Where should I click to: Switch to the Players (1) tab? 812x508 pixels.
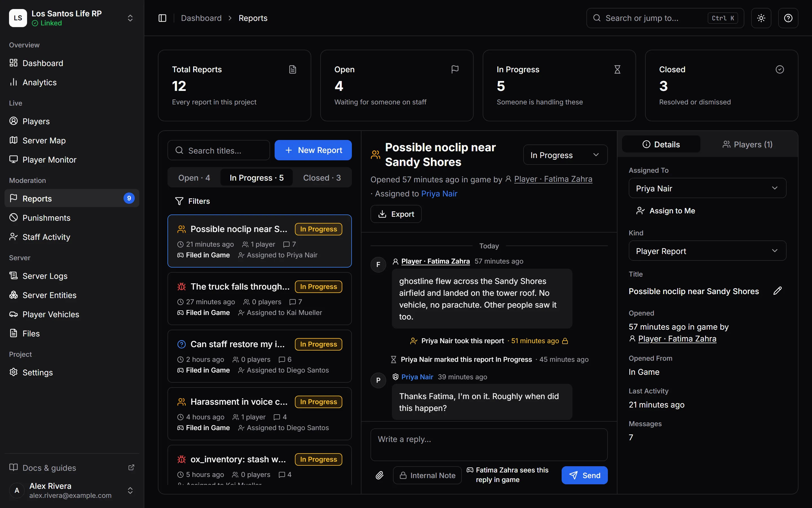click(747, 144)
